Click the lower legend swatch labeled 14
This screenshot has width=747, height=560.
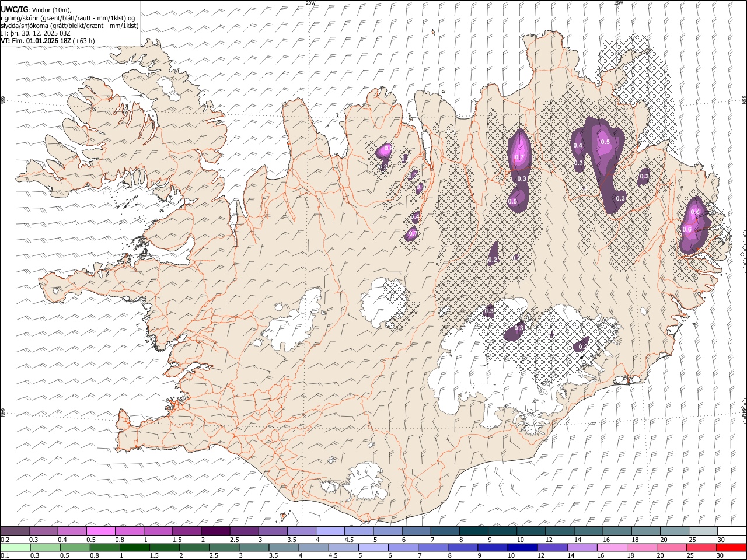pos(582,547)
